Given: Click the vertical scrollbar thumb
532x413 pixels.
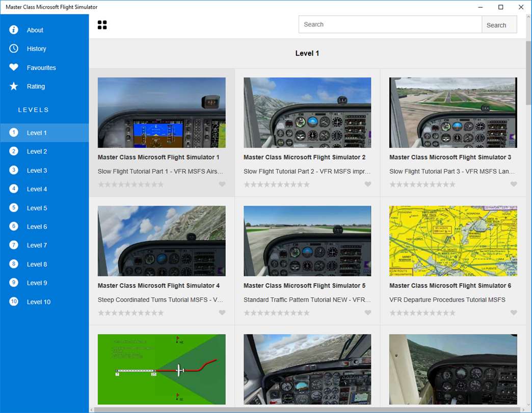Looking at the screenshot, I should (x=528, y=73).
